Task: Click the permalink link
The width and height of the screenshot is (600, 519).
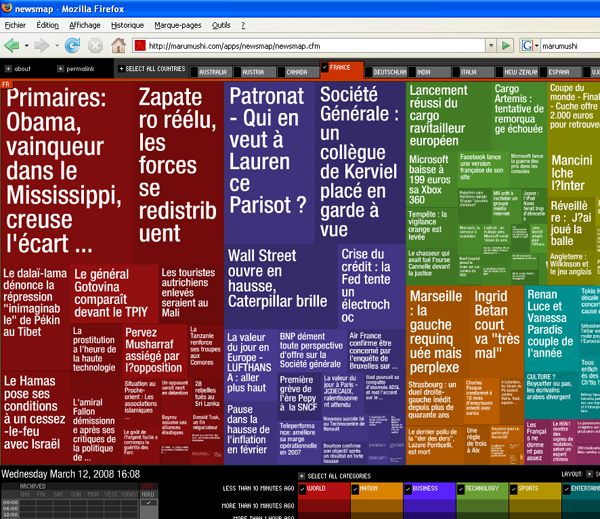Action: 80,69
